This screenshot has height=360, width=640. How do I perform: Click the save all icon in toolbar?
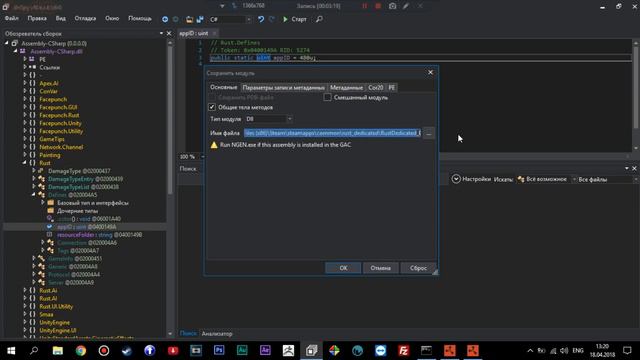pos(200,19)
